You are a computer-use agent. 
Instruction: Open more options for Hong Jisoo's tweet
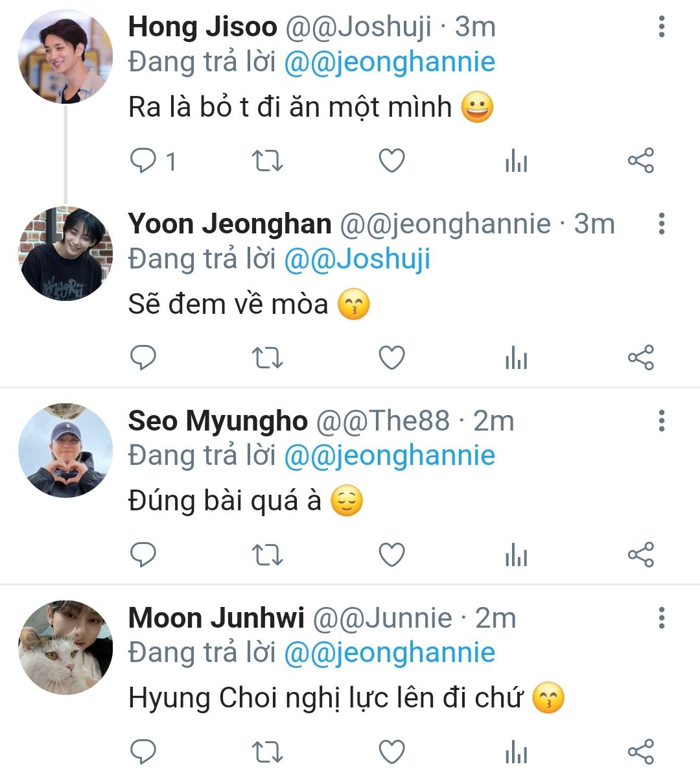pos(662,27)
